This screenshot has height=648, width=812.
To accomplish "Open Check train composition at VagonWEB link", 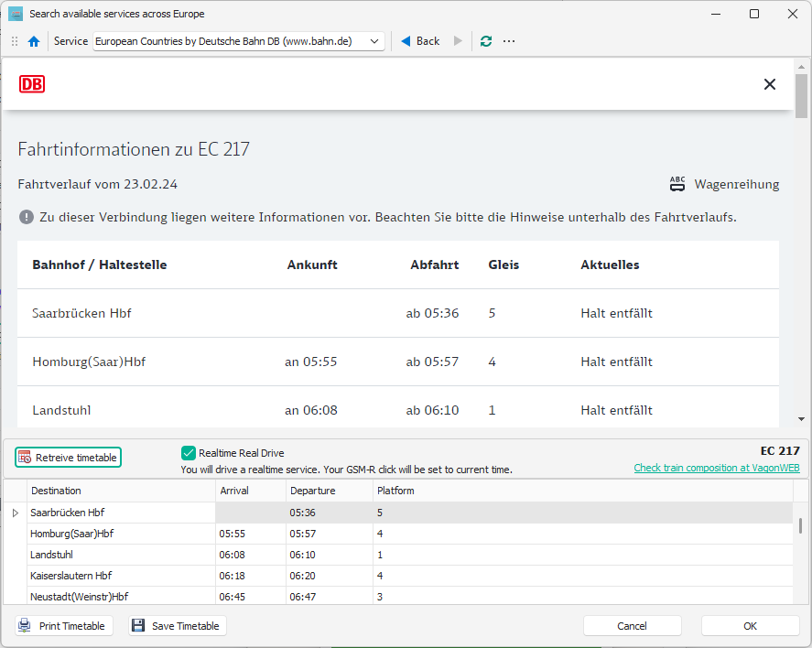I will click(x=717, y=468).
